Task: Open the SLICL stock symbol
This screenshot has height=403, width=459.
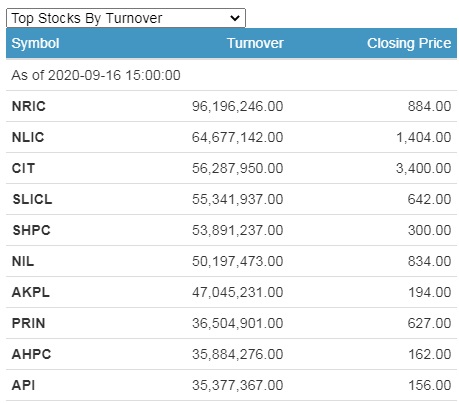Action: 32,199
